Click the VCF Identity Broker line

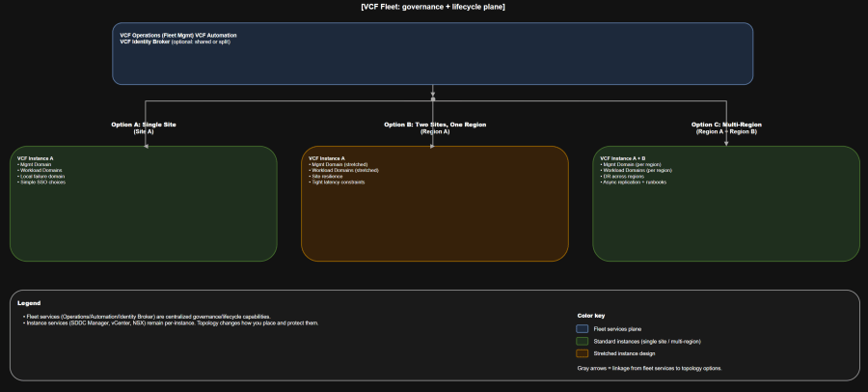(x=174, y=42)
